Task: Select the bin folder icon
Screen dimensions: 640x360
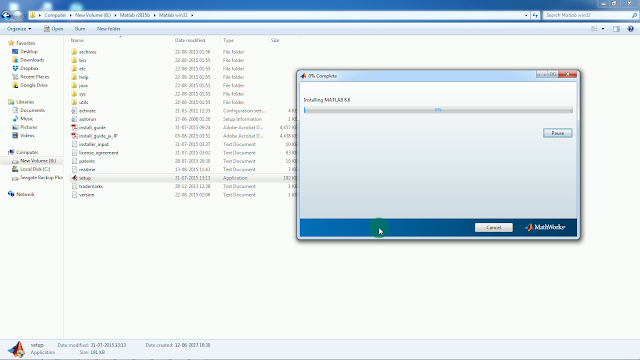Action: point(74,60)
